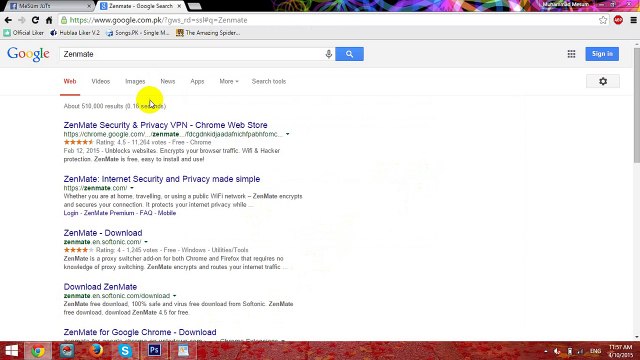The height and width of the screenshot is (360, 640).
Task: Click Chrome in the taskbar
Action: pos(38,351)
